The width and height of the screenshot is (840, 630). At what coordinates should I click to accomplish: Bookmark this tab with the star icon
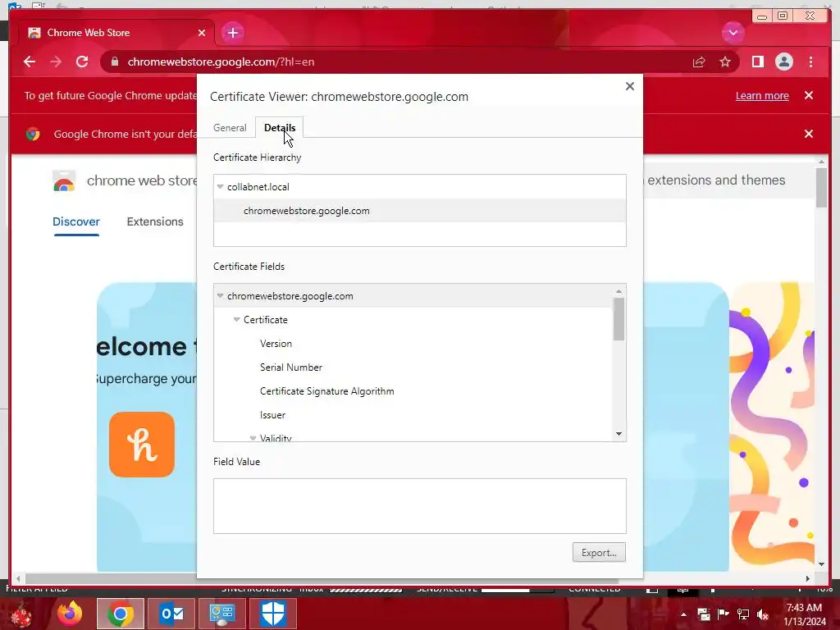coord(725,62)
